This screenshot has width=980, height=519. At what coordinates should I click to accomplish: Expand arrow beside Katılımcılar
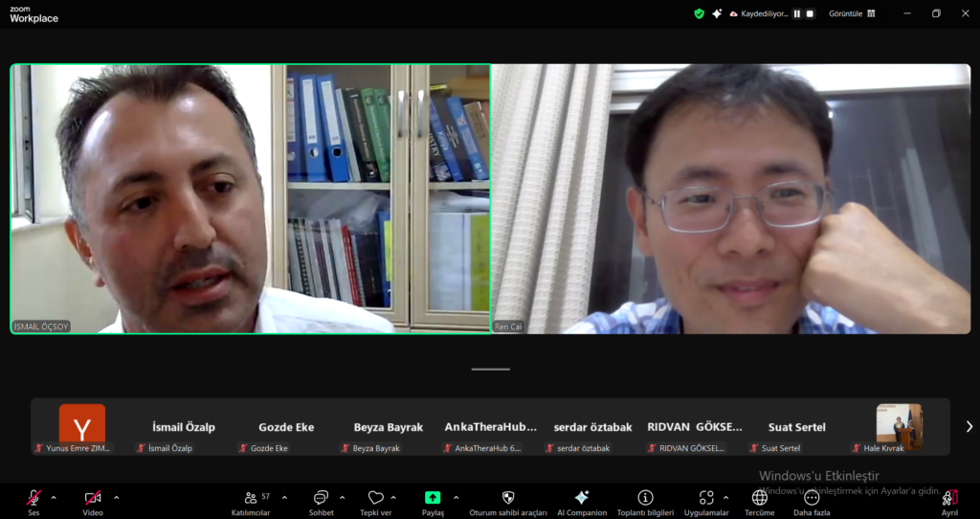[284, 498]
